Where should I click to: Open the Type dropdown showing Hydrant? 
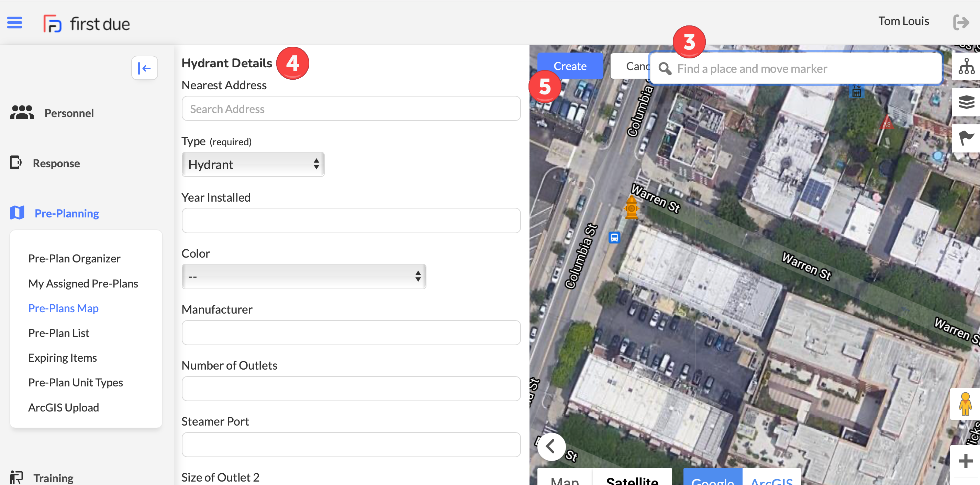[253, 164]
